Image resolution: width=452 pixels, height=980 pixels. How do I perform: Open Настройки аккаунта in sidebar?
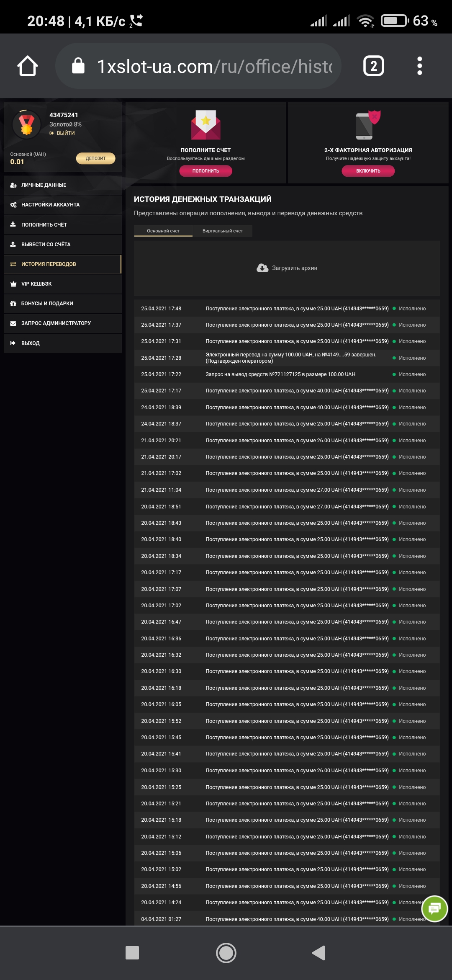[50, 205]
